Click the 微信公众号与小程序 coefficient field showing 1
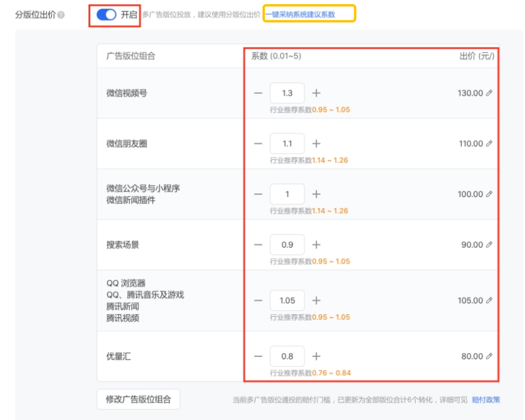This screenshot has height=420, width=525. click(x=287, y=194)
